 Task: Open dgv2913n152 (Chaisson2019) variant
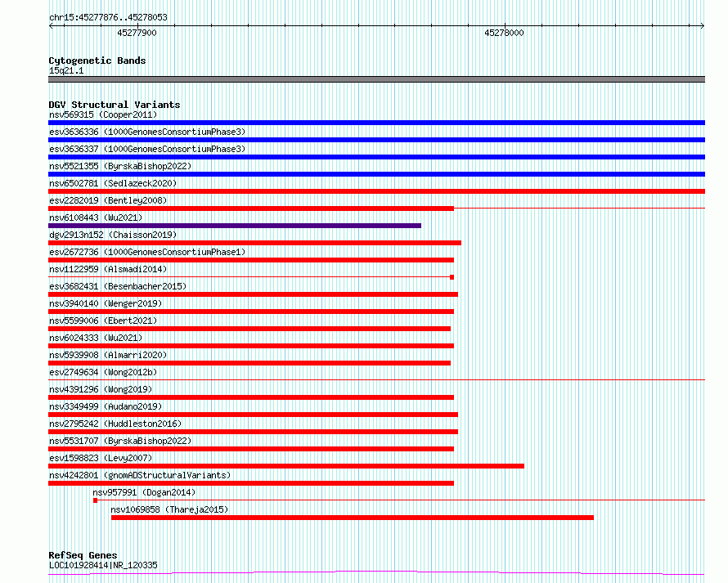click(113, 235)
